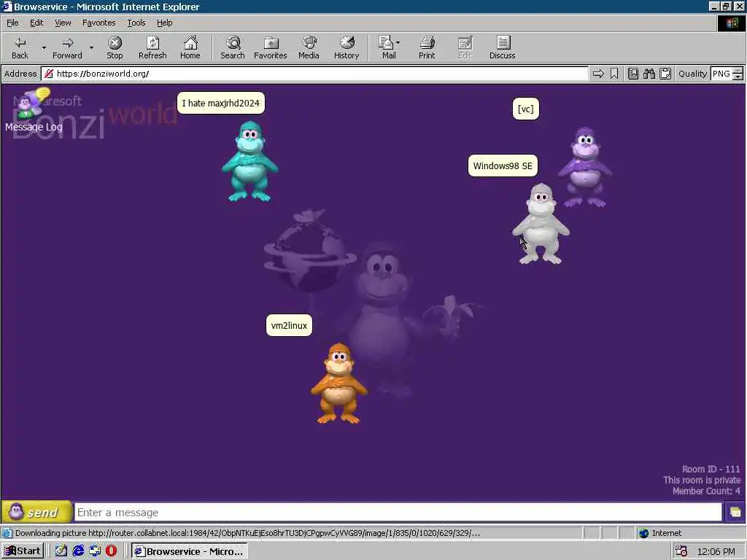The width and height of the screenshot is (747, 560).
Task: Click the teal Bonzi character
Action: pos(249,161)
